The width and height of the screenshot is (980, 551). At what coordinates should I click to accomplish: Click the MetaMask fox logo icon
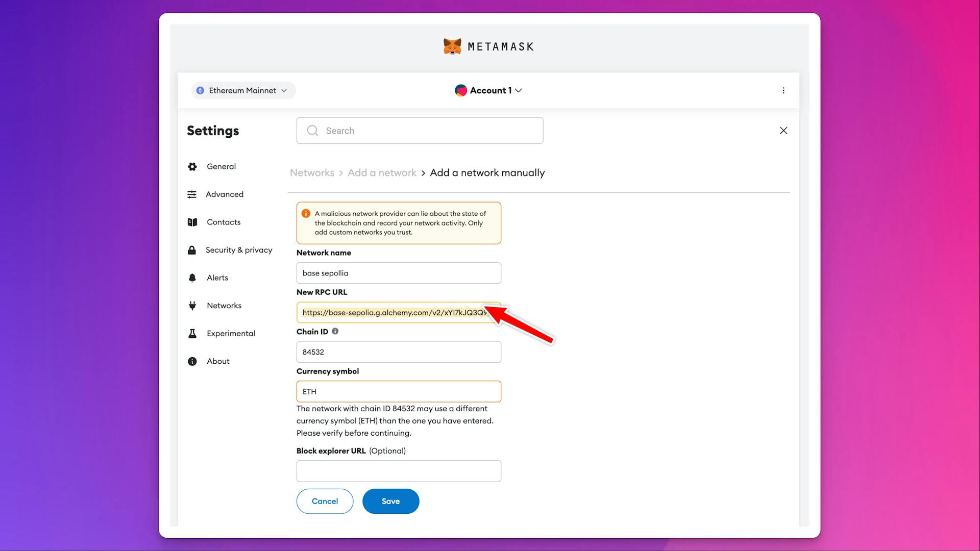coord(452,46)
